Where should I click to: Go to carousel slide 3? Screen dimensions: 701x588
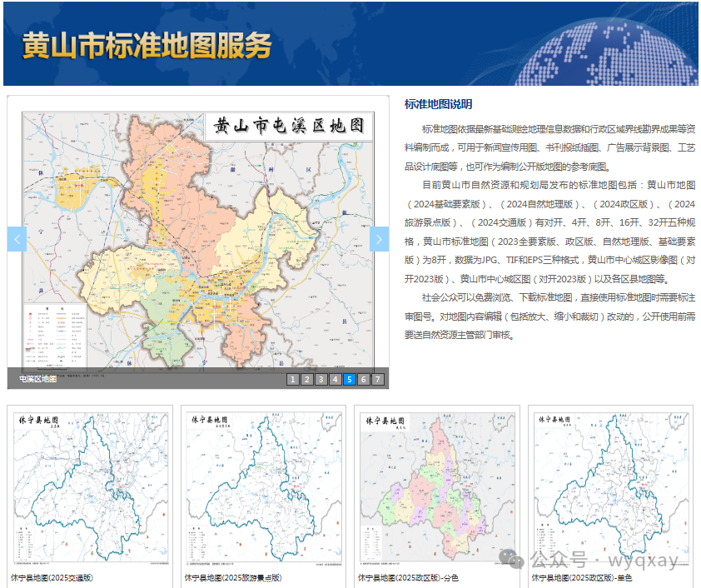tap(321, 379)
